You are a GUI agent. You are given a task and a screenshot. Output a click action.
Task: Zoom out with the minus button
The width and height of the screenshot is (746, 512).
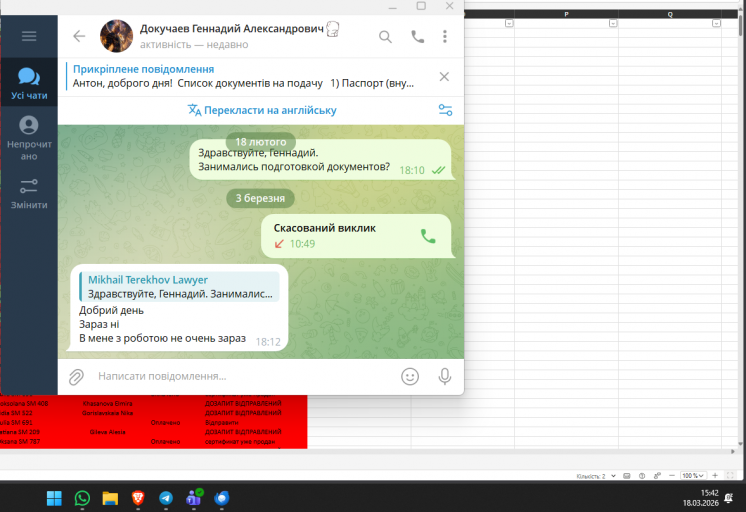point(672,476)
